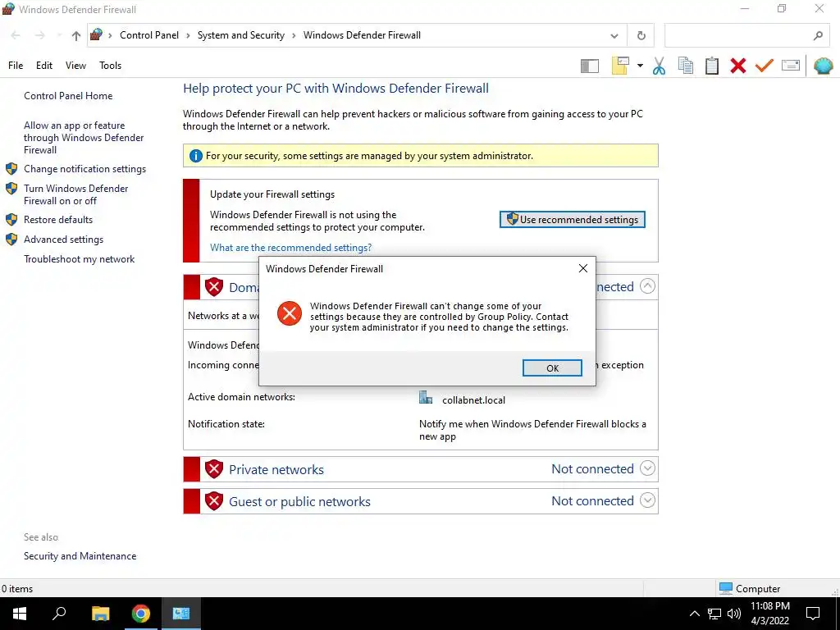The width and height of the screenshot is (840, 630).
Task: Click the OK button in the error dialog
Action: pos(552,368)
